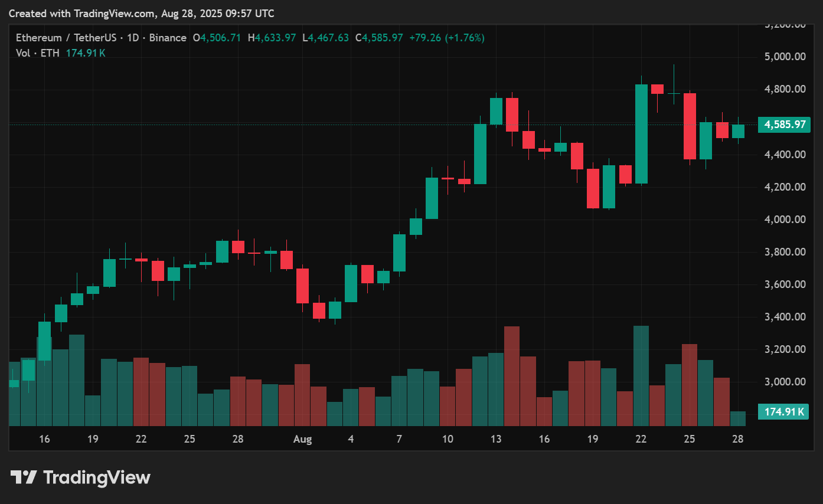The image size is (823, 504).
Task: Click the current price label 4,585.97
Action: [783, 125]
